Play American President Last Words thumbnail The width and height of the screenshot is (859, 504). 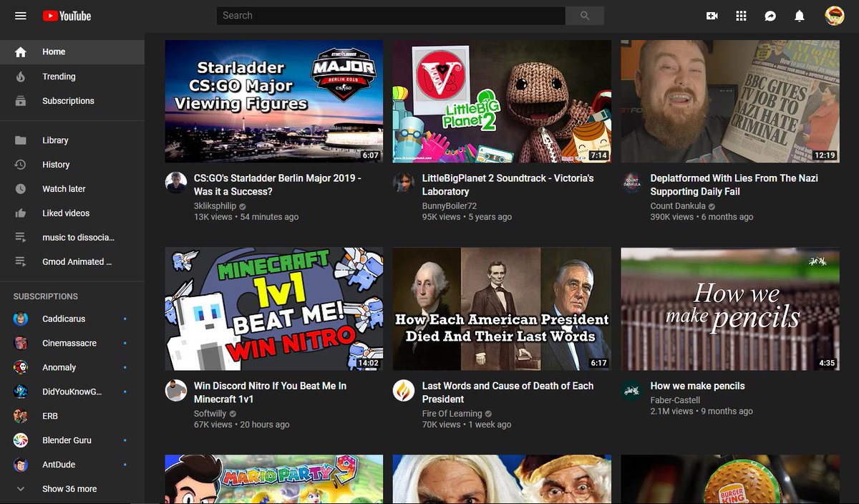502,309
